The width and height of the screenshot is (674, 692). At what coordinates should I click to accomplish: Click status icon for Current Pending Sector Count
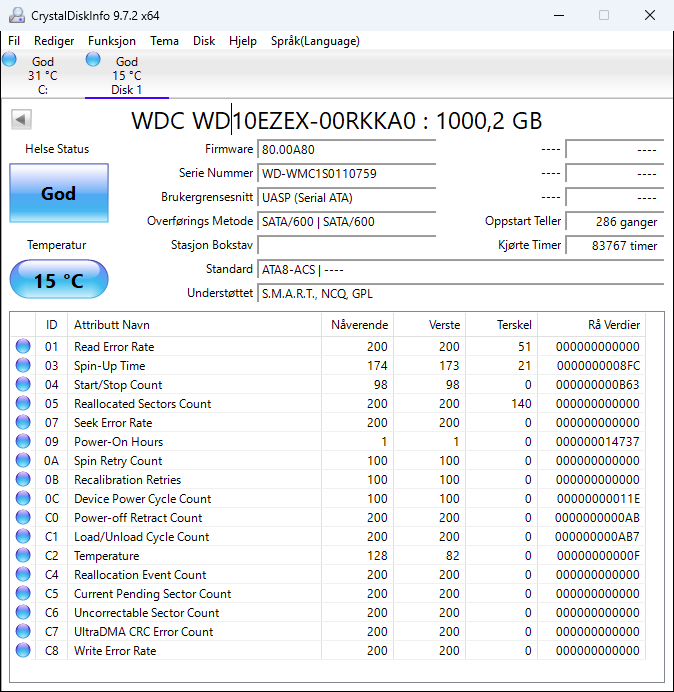(23, 593)
